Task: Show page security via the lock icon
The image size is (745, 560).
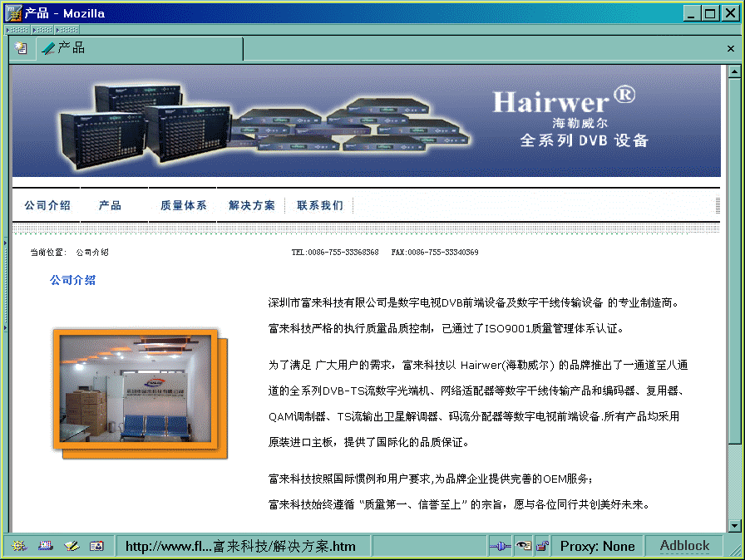Action: [x=542, y=546]
